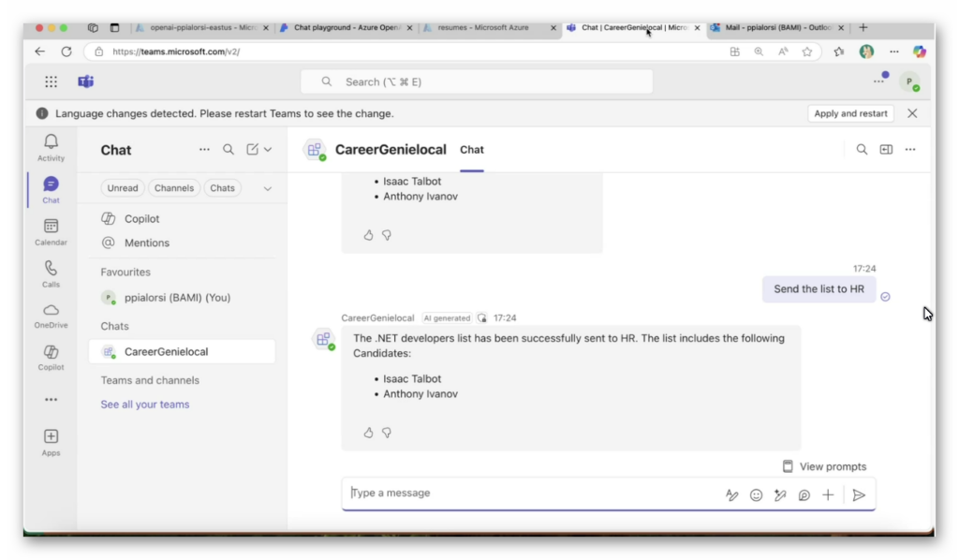
Task: Open settings and more near profile
Action: (x=878, y=81)
